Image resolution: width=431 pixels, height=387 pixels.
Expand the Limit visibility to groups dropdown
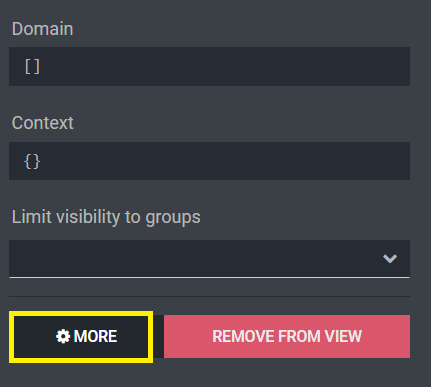click(209, 259)
